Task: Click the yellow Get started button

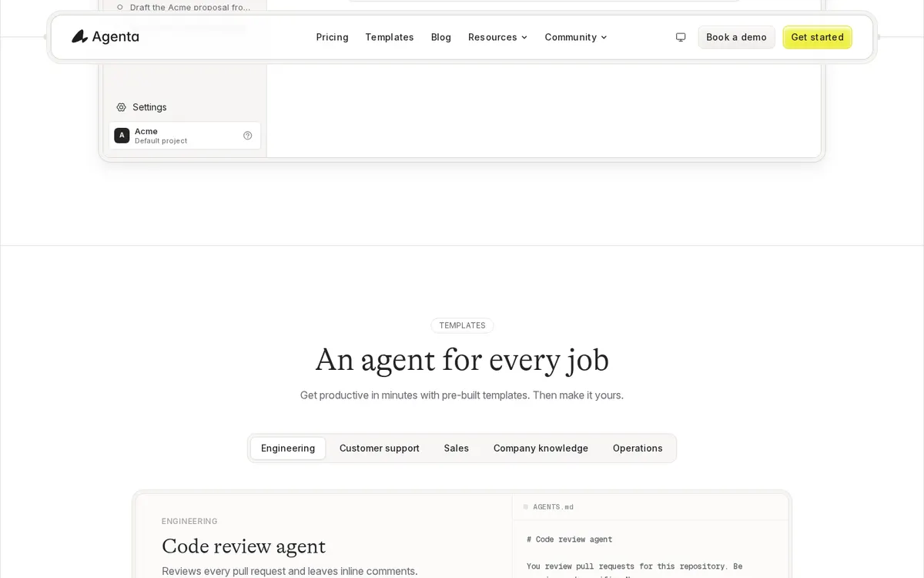Action: [x=818, y=37]
